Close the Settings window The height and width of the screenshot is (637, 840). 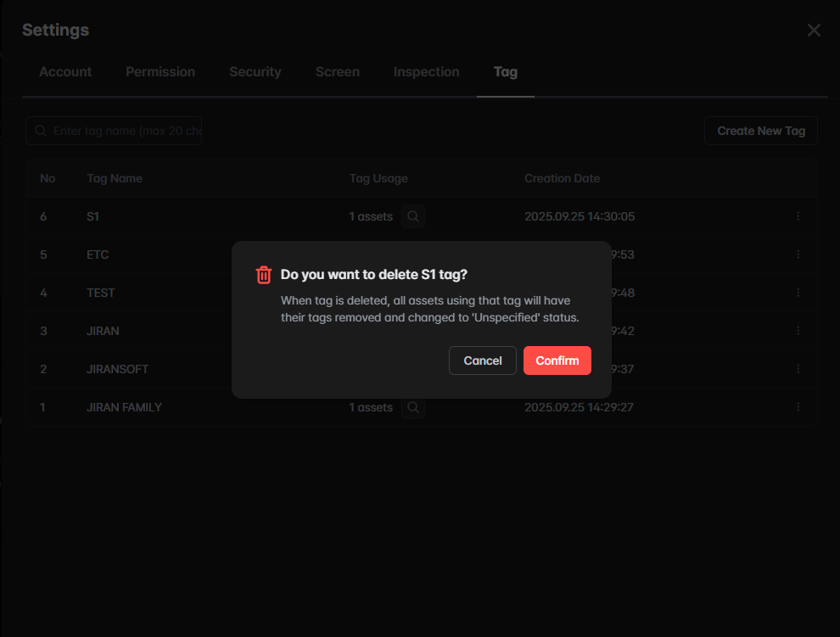(x=814, y=31)
